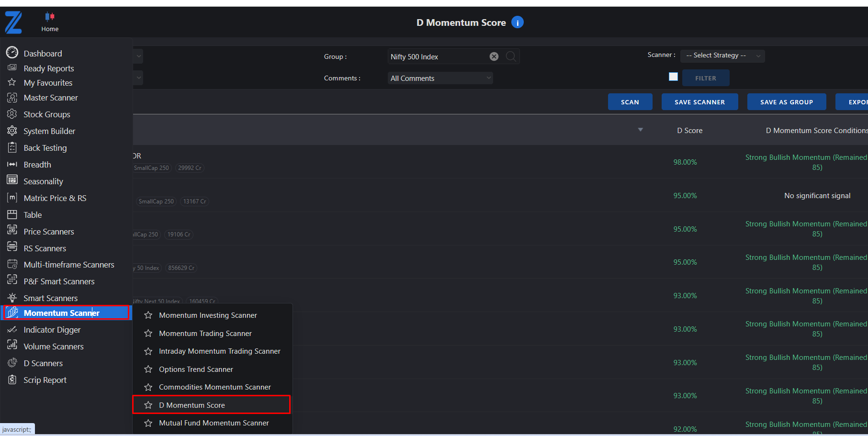The width and height of the screenshot is (868, 436).
Task: Click the sort arrow left of D Score
Action: [640, 130]
